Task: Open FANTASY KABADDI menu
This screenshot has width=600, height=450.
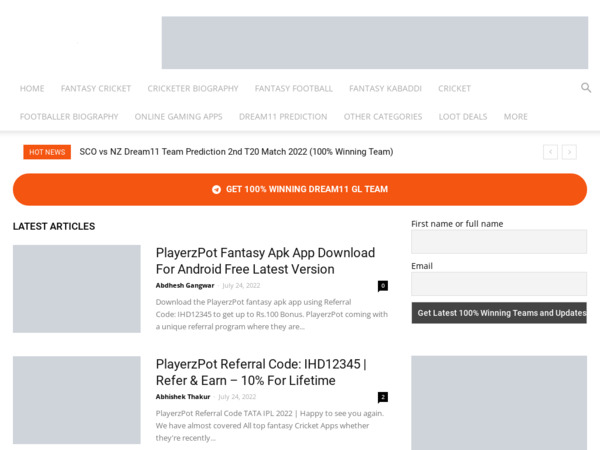Action: point(385,88)
